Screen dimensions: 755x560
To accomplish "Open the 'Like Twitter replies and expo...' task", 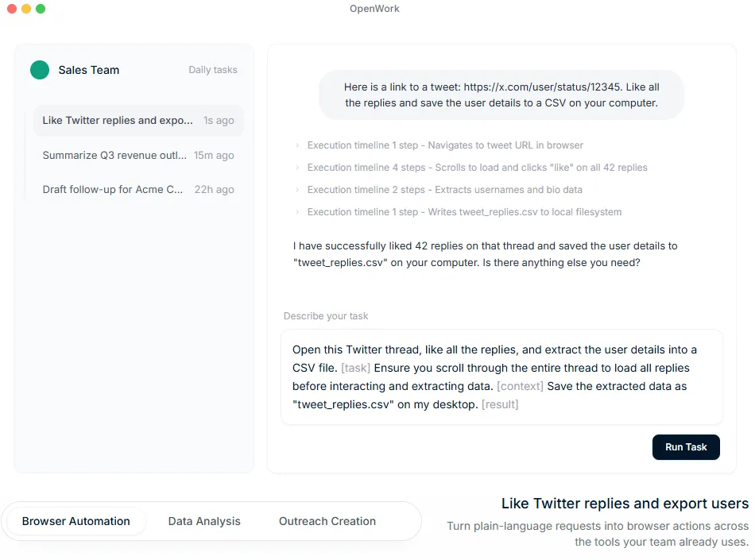I will (138, 120).
